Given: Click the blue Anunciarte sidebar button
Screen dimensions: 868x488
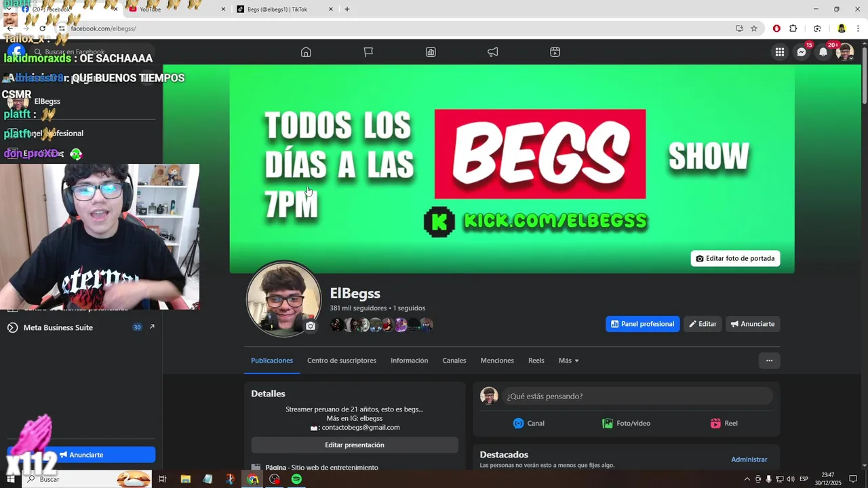Looking at the screenshot, I should click(81, 455).
